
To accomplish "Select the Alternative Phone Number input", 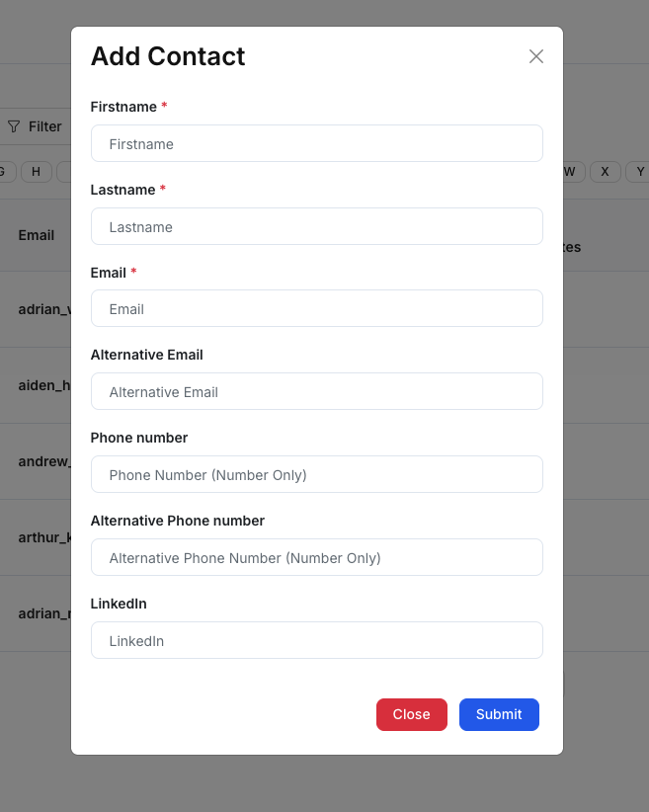I will pyautogui.click(x=316, y=557).
